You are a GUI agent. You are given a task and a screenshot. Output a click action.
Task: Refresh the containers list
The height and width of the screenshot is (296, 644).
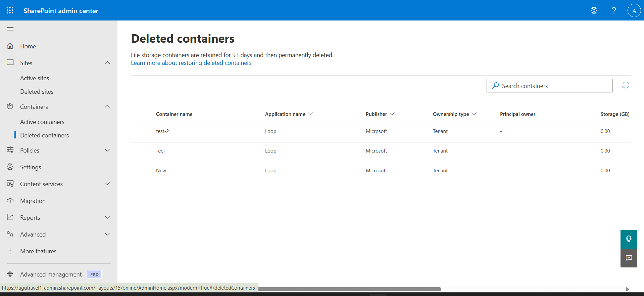click(x=626, y=85)
